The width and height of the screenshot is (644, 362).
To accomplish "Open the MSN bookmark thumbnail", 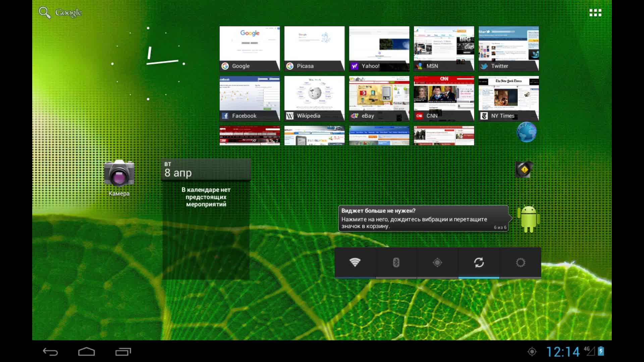I will click(x=444, y=49).
